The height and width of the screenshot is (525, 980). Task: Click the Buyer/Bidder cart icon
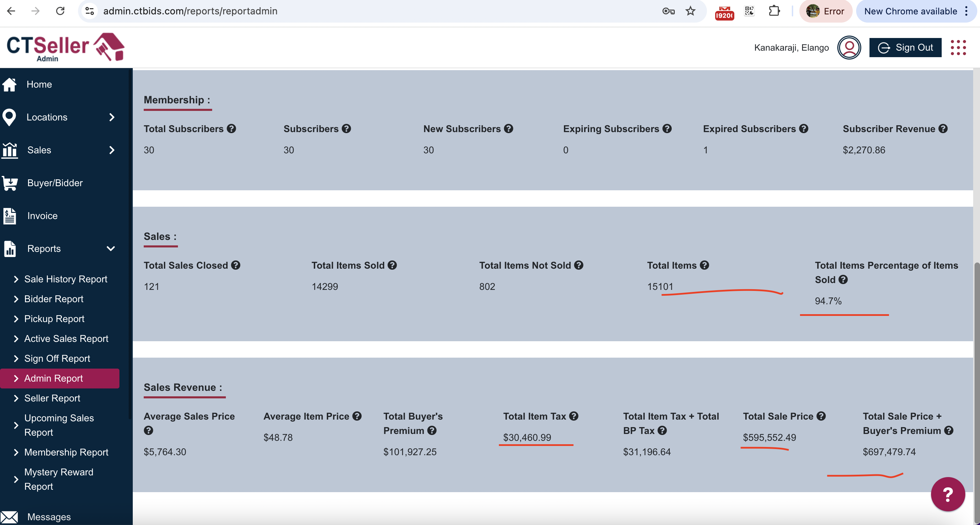pyautogui.click(x=10, y=183)
